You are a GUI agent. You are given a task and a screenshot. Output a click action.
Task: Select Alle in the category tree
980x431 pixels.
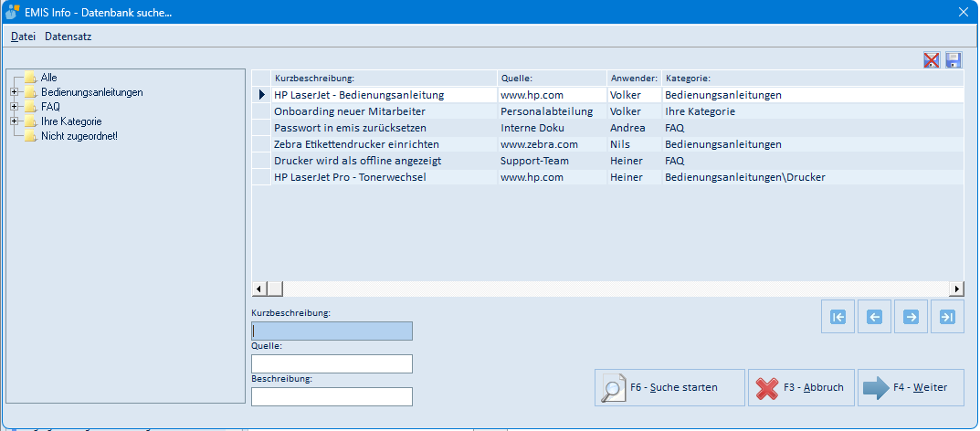click(x=48, y=78)
